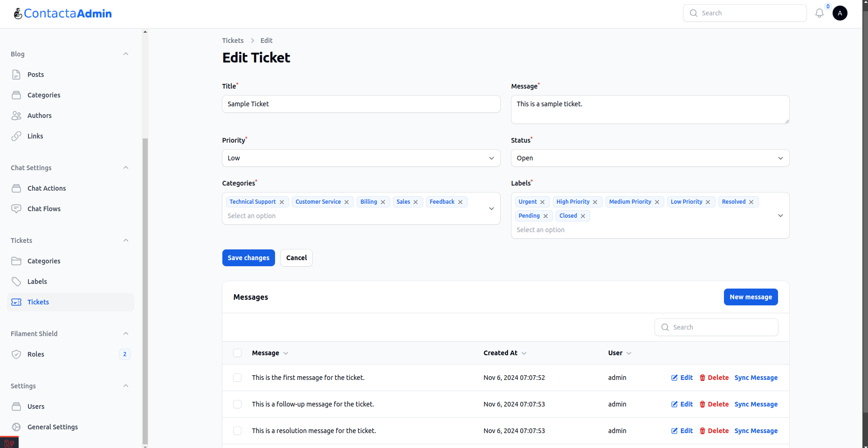Check the first message row checkbox
The height and width of the screenshot is (448, 868).
click(237, 378)
